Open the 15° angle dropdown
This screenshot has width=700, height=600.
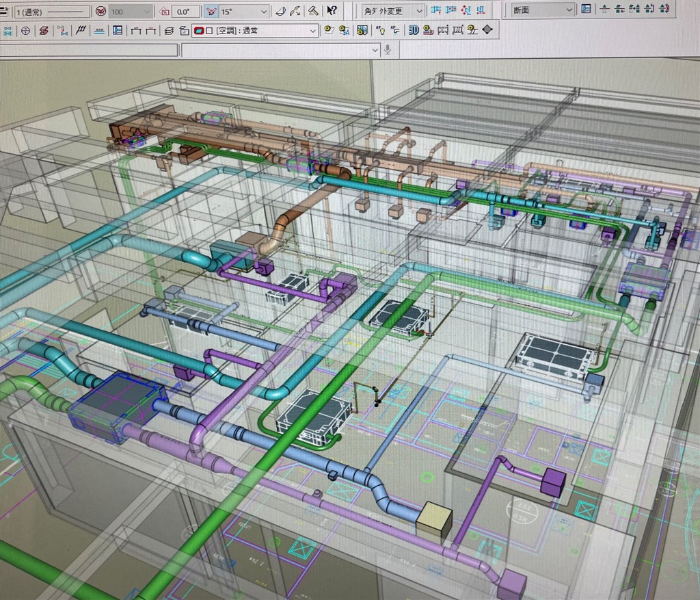[263, 11]
